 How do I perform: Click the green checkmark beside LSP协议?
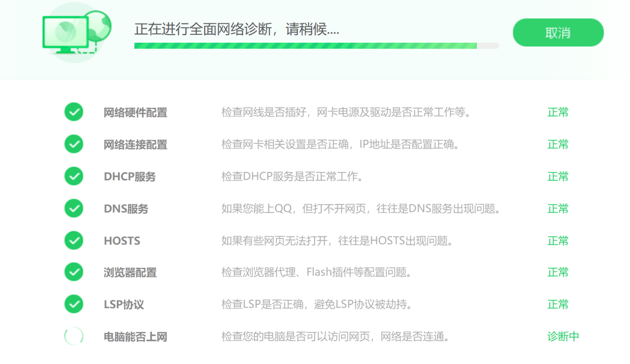[74, 304]
